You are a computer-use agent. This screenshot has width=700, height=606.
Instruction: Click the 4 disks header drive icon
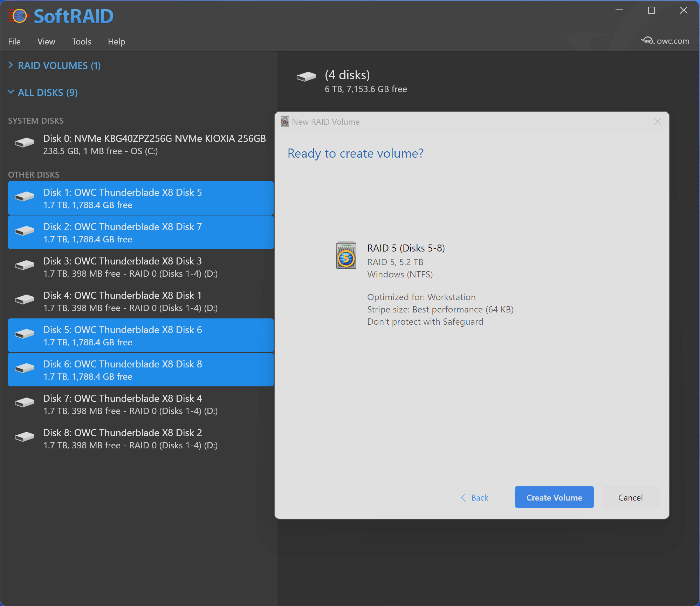[306, 76]
